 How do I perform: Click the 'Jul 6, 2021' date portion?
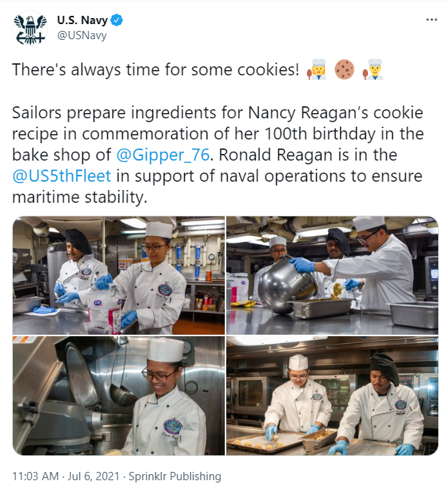click(x=94, y=476)
